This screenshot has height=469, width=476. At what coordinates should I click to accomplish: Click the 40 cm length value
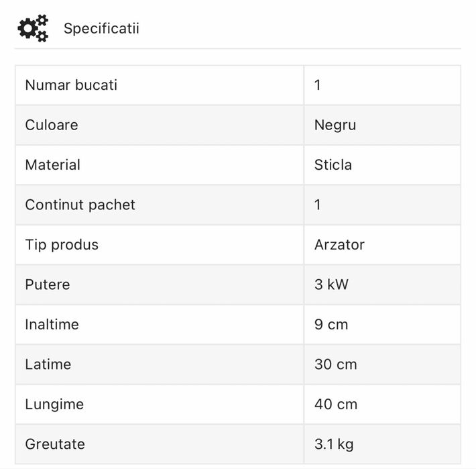click(x=335, y=404)
